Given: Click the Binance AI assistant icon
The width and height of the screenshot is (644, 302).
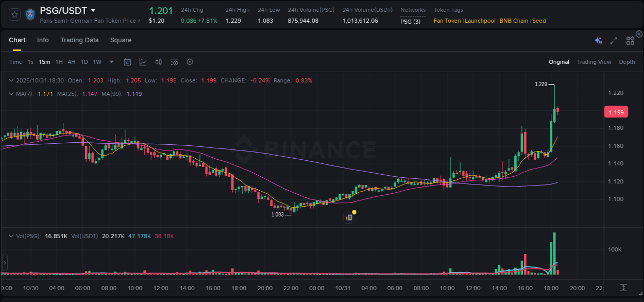Looking at the screenshot, I should pyautogui.click(x=598, y=41).
